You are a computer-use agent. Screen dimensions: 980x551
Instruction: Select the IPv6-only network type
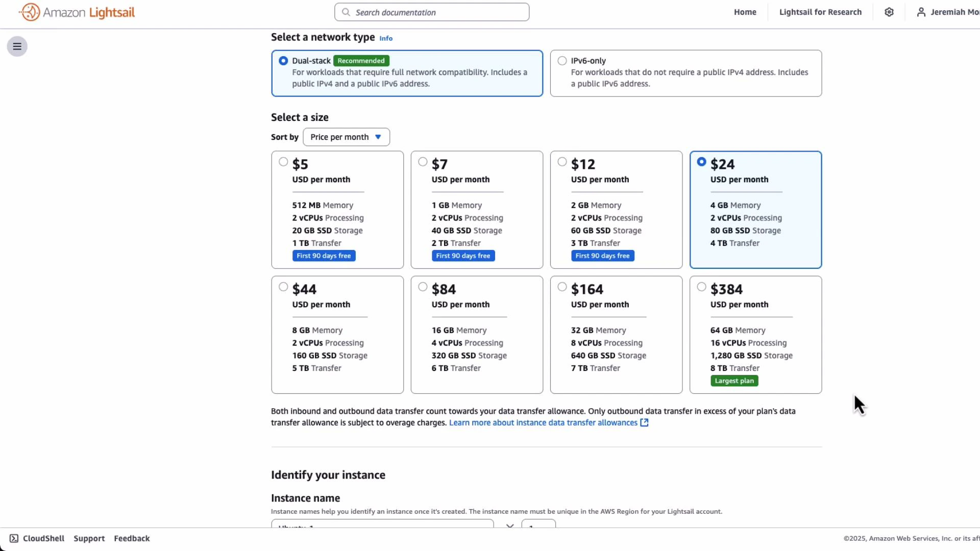[562, 60]
